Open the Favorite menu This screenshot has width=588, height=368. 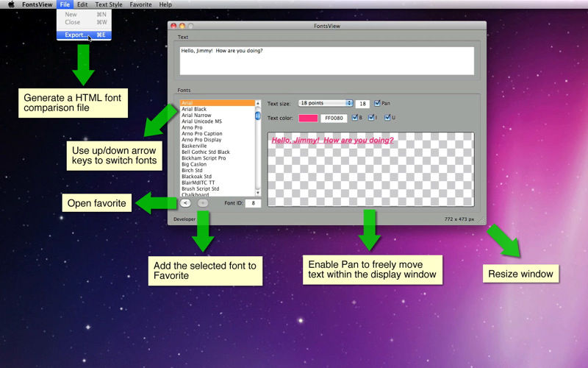(140, 4)
